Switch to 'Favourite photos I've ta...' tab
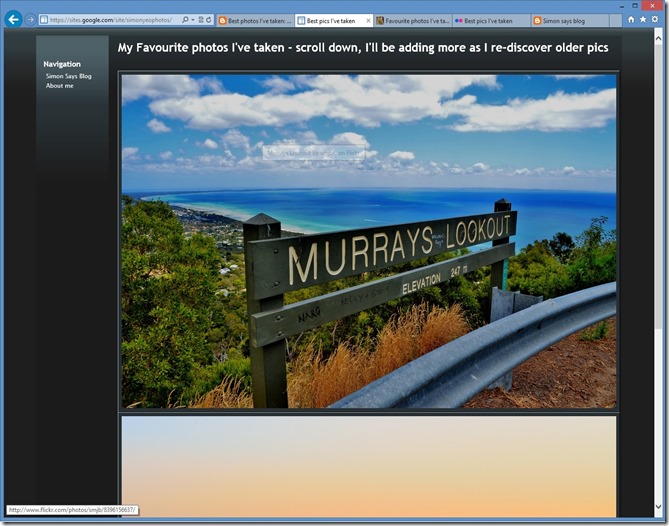The width and height of the screenshot is (669, 526). [x=413, y=20]
